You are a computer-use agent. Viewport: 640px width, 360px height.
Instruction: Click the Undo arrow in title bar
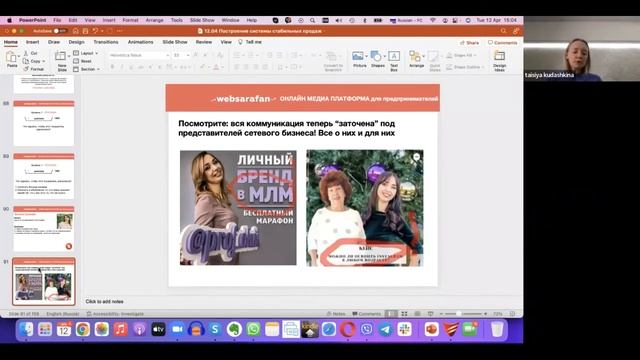pyautogui.click(x=95, y=31)
